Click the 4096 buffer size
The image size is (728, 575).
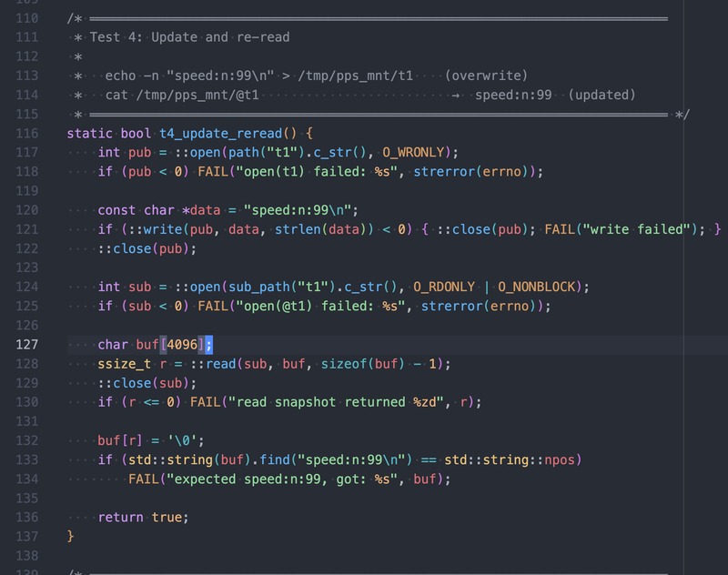pos(182,345)
